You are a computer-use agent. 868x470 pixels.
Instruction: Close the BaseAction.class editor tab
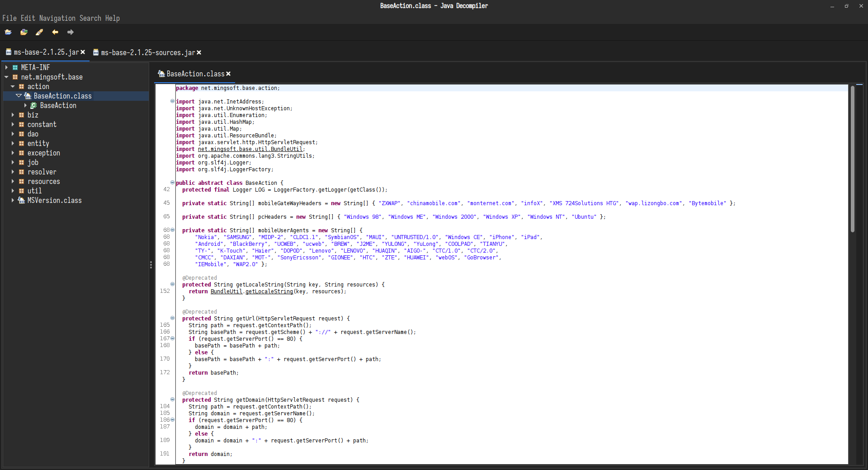[228, 74]
